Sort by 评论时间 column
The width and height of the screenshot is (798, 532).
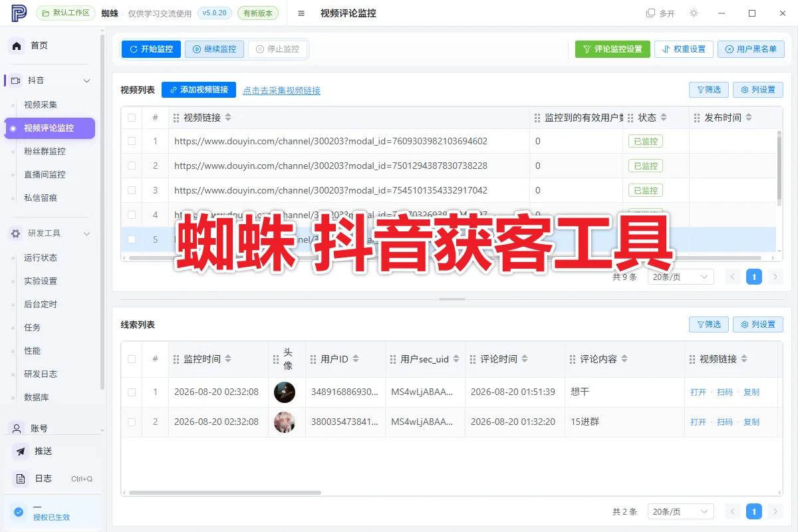[x=525, y=359]
